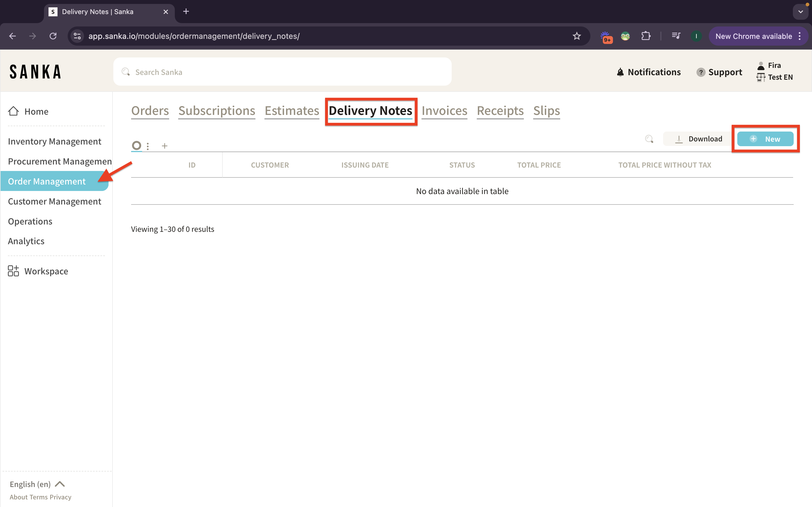Click the Workspace grid icon
Screen dimensions: 812x507
tap(14, 271)
